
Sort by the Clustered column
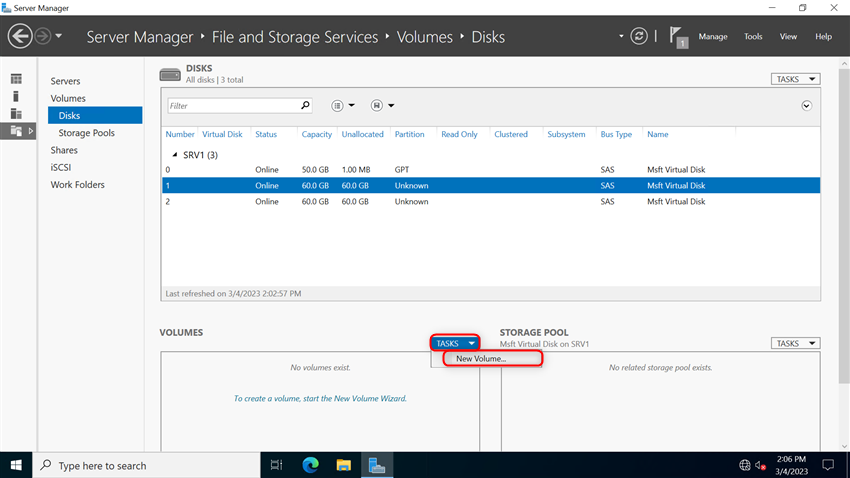coord(511,134)
